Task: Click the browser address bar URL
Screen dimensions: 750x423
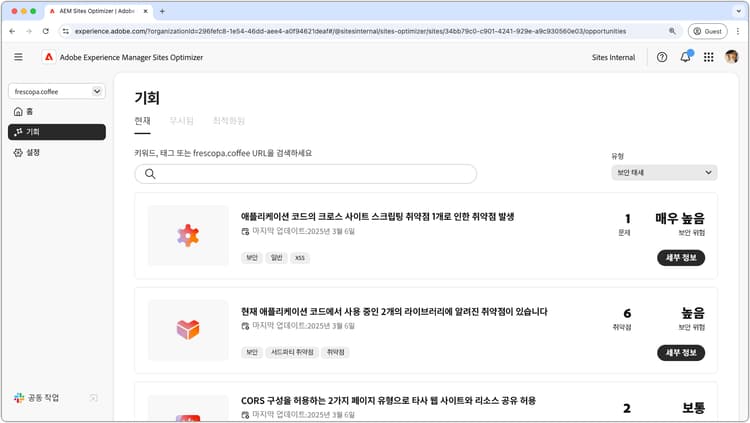Action: [x=351, y=31]
